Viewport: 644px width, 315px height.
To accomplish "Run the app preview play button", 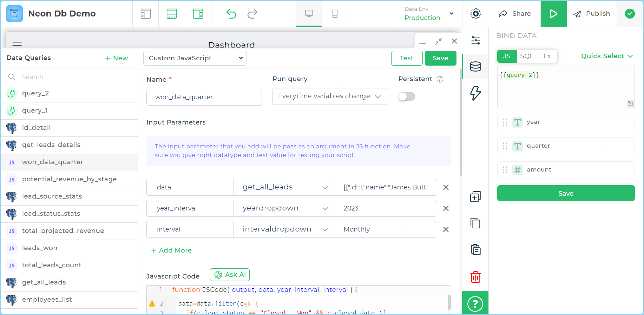I will coord(553,14).
